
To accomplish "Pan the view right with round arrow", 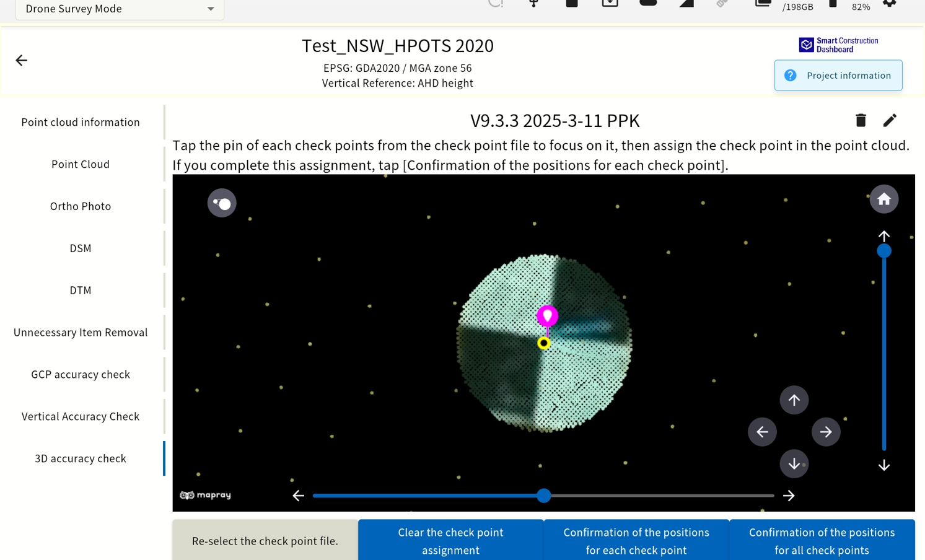I will tap(826, 432).
